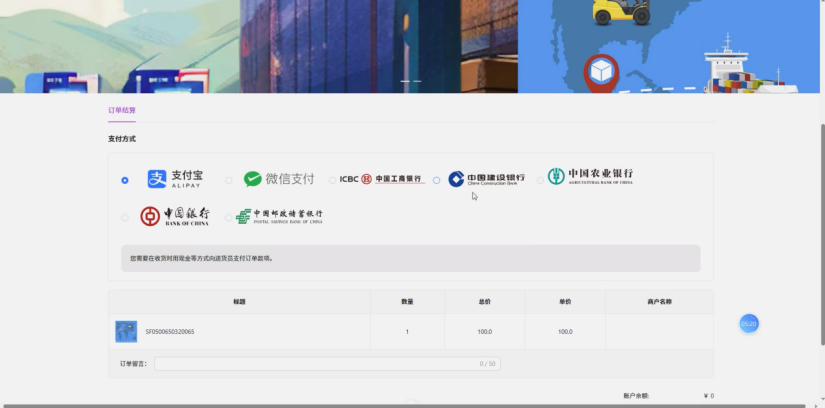Click the order number SF0500650320065
Screen dimensions: 825x408
(x=169, y=332)
